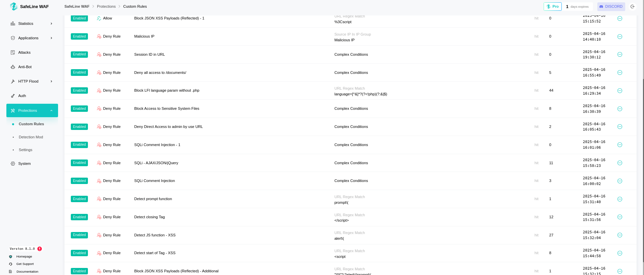
Task: Click hit count 44 for LFI rule
Action: pos(551,90)
